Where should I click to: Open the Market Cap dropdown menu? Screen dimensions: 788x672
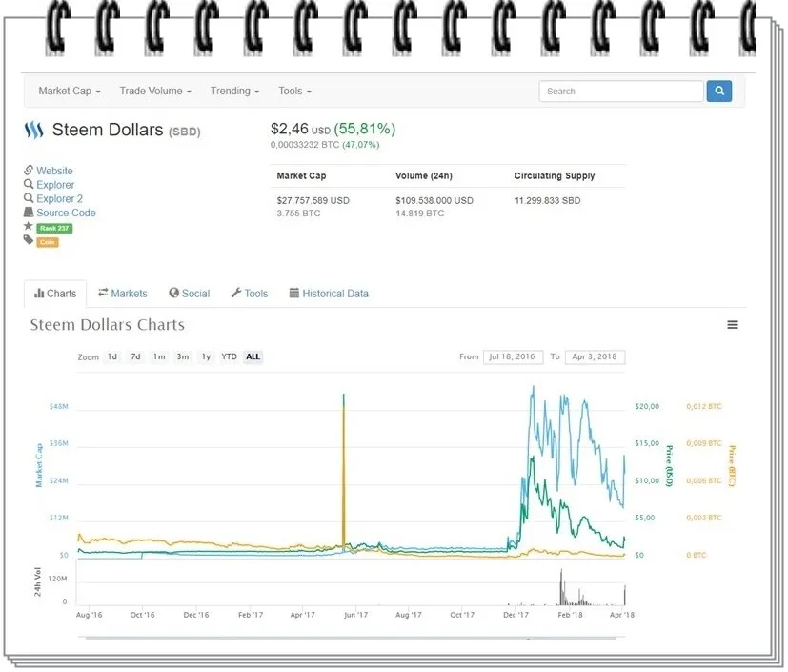click(x=70, y=91)
